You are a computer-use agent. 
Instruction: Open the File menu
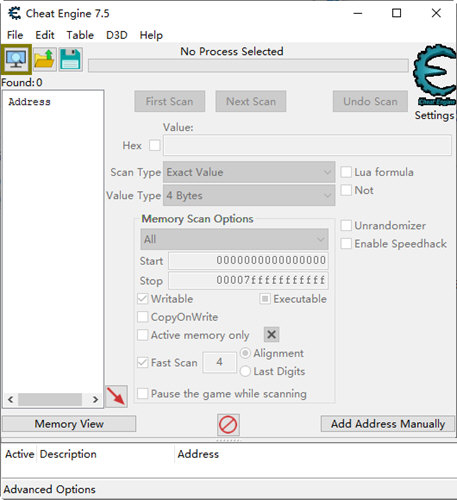pyautogui.click(x=15, y=35)
